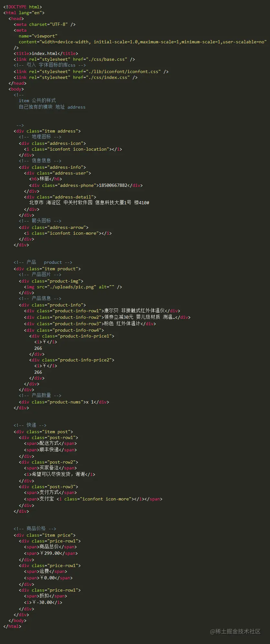
Task: Click the div class="address-arrow" line
Action: coord(54,227)
